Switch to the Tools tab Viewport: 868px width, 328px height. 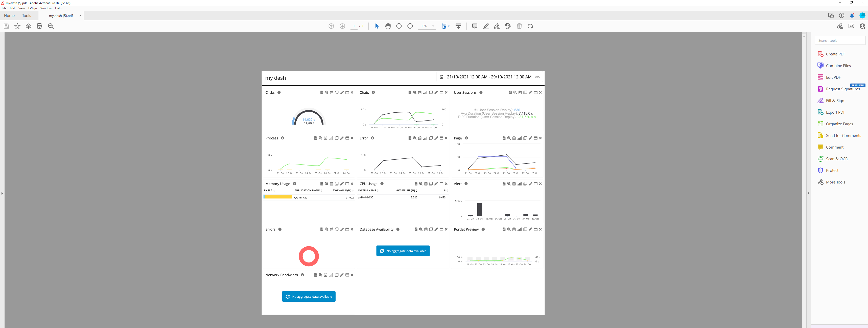coord(27,15)
